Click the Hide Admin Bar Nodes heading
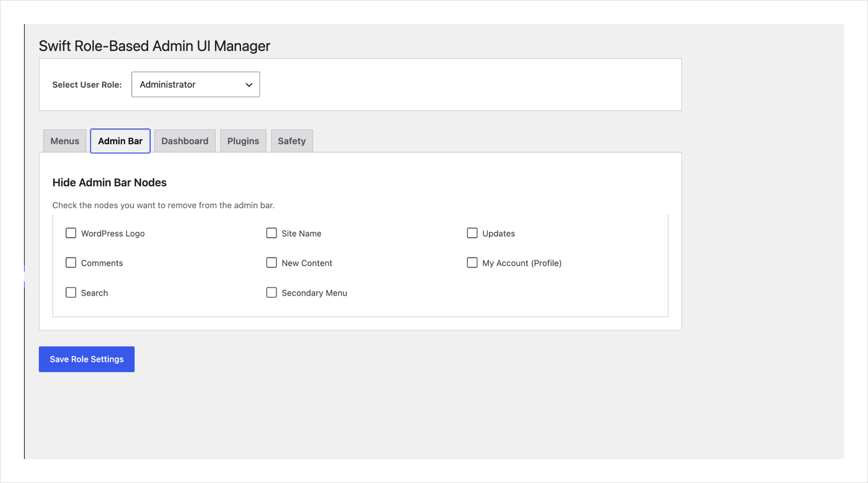 (x=109, y=182)
